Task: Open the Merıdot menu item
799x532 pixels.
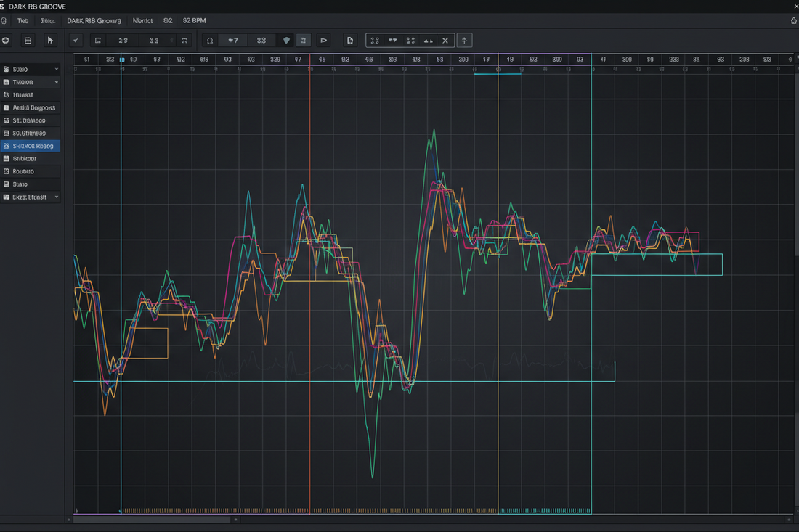Action: point(142,21)
